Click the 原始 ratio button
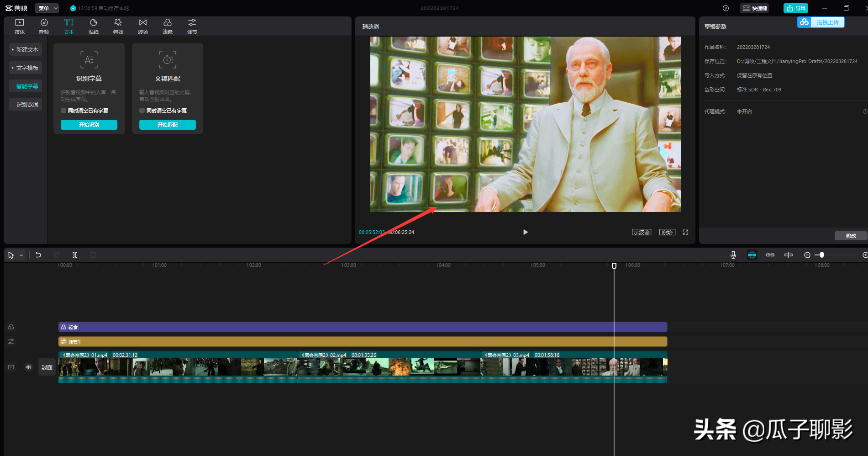Screen dimensions: 868x456 667,232
